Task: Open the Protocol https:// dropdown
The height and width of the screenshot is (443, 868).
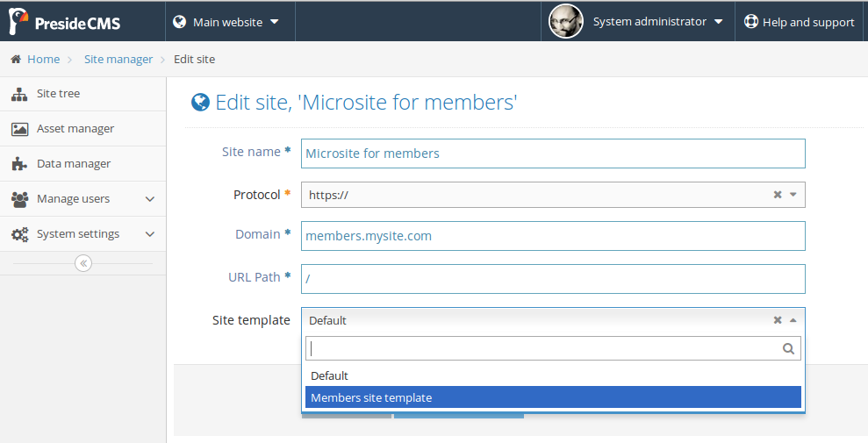Action: [x=553, y=195]
